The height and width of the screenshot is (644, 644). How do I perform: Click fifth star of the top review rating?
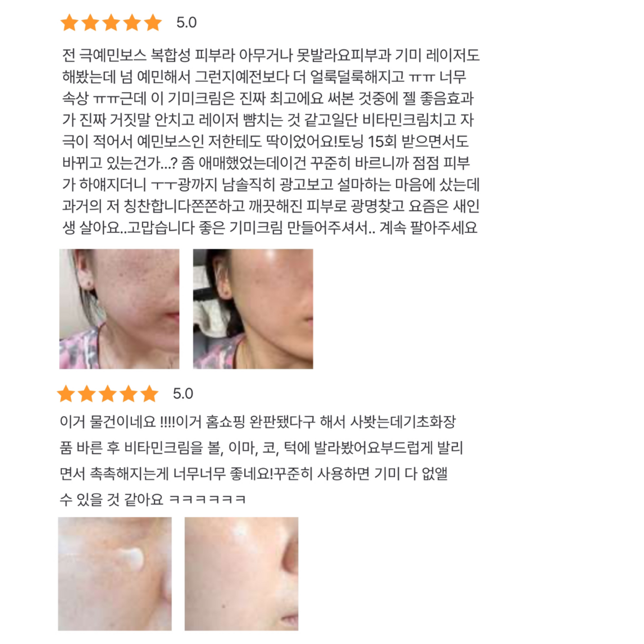(x=153, y=22)
